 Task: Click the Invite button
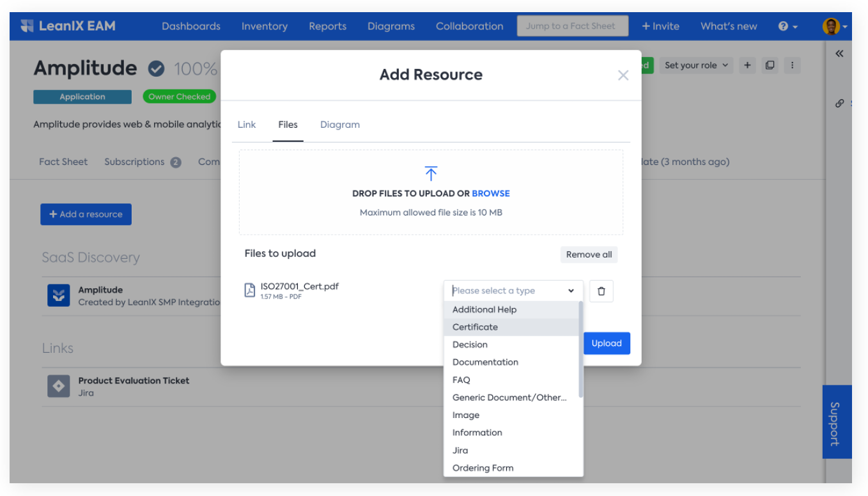click(x=661, y=26)
